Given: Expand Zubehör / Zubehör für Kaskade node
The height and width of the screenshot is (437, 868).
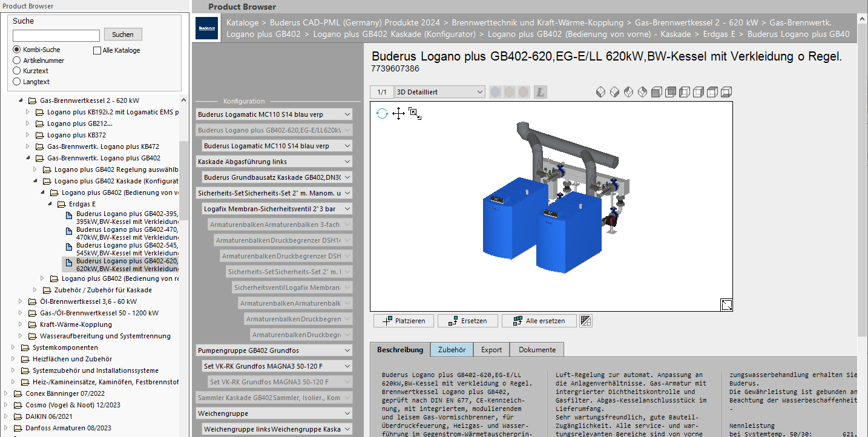Looking at the screenshot, I should [34, 290].
